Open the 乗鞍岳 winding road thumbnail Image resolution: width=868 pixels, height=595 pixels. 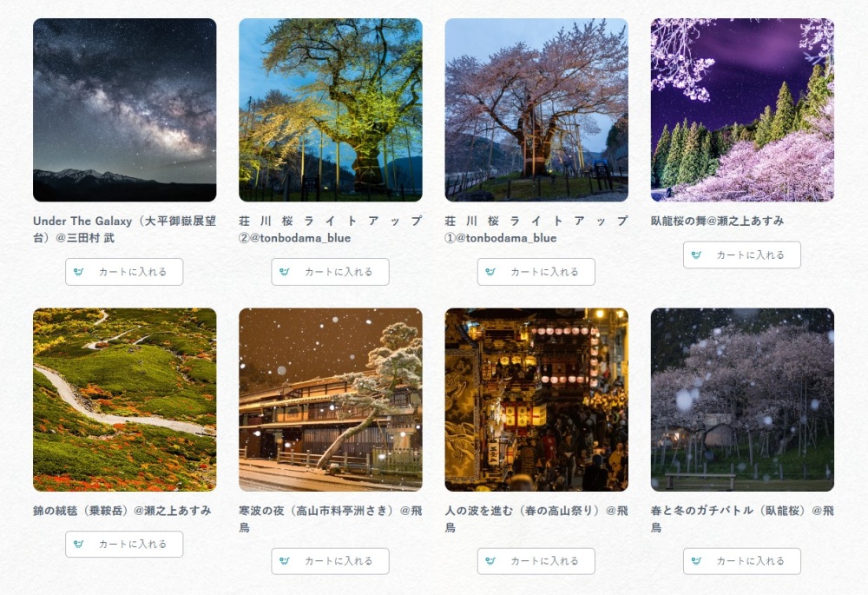(x=124, y=400)
